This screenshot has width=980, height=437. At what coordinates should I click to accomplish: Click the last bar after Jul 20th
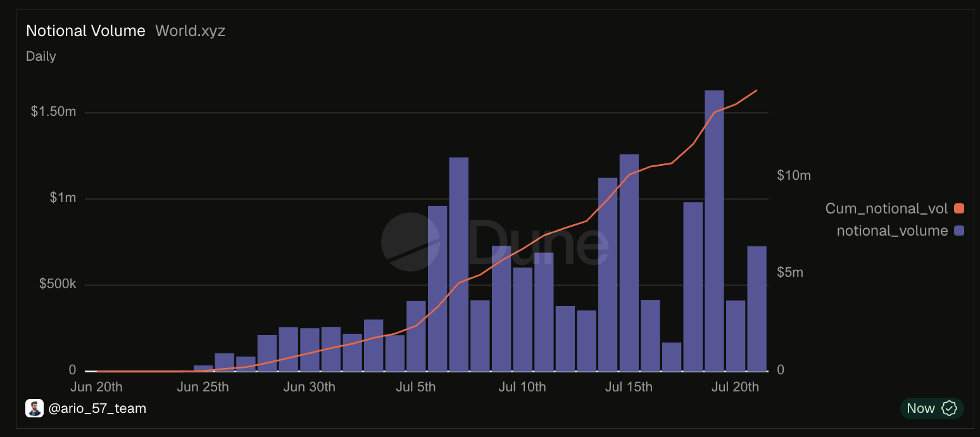tap(757, 308)
